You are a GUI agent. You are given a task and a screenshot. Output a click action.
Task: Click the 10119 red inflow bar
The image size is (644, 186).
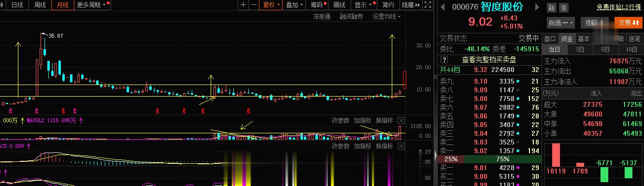pyautogui.click(x=556, y=155)
